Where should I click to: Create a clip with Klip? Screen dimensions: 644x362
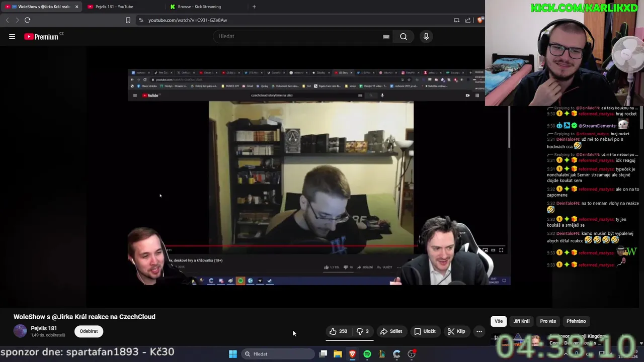[456, 331]
